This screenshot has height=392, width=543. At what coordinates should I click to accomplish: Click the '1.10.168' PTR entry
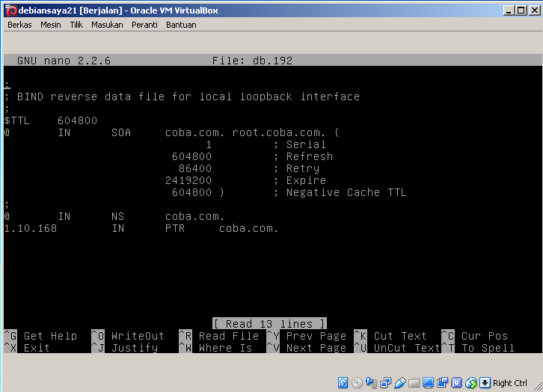pos(31,229)
